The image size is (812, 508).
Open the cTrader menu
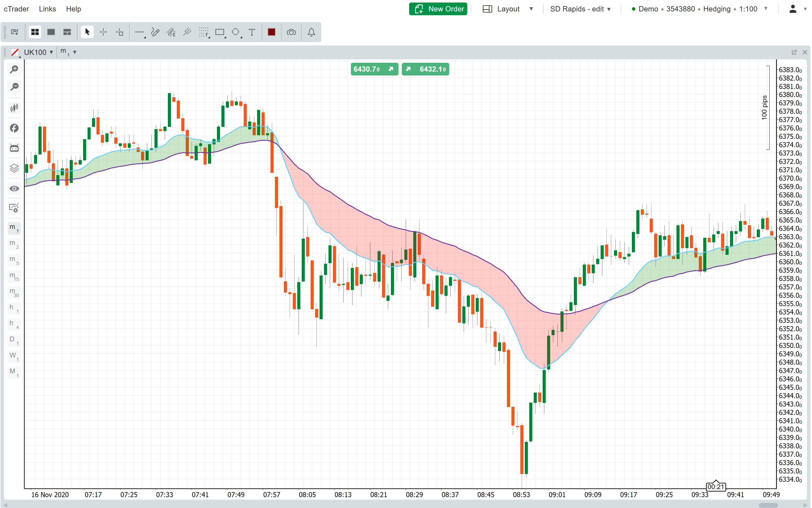(16, 9)
